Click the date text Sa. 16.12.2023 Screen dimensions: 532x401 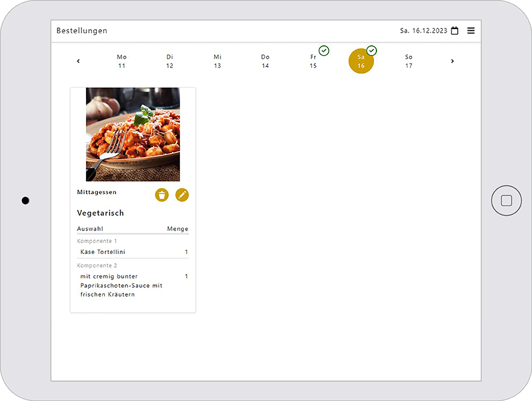[424, 31]
